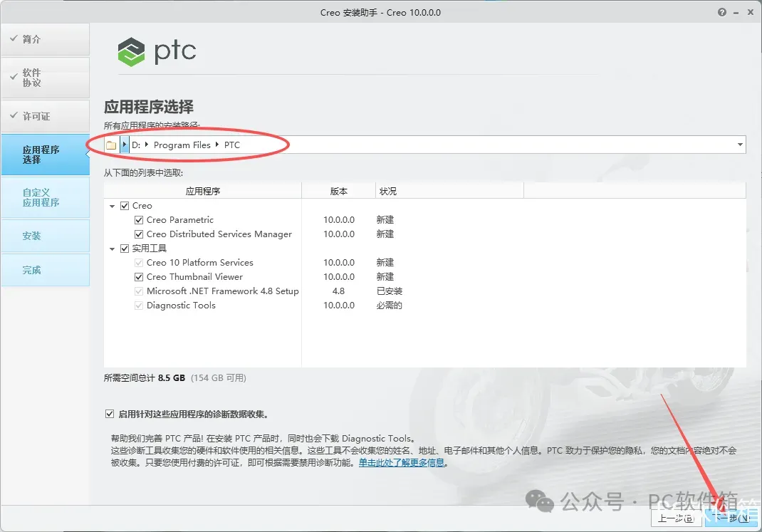
Task: Toggle the Creo group checkbox
Action: pyautogui.click(x=125, y=206)
